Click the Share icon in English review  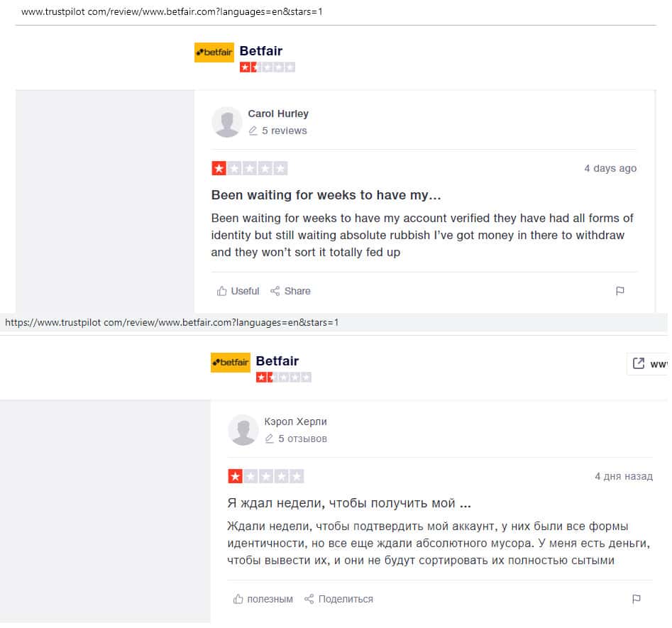[275, 291]
